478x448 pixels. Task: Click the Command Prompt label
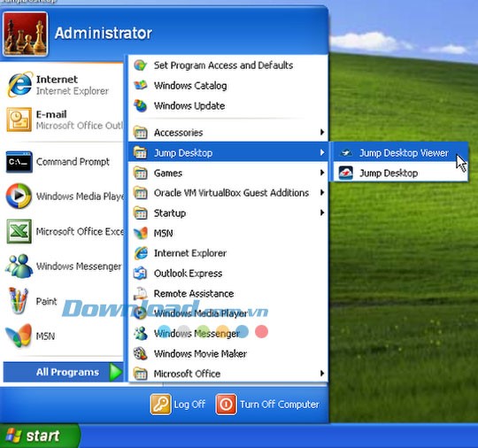73,162
